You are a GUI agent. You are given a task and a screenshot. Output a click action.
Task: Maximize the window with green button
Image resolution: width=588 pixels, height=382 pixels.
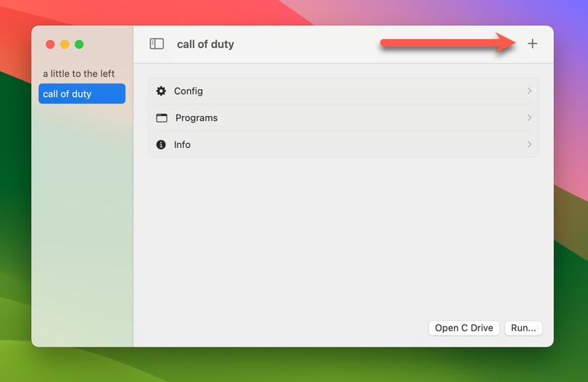click(79, 44)
